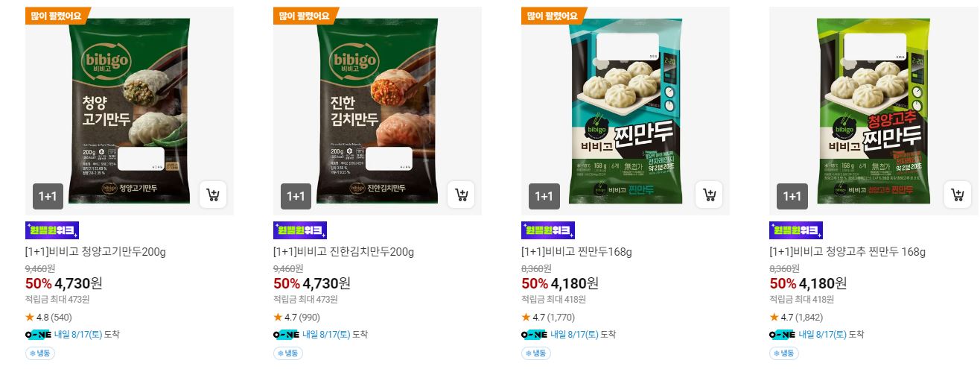Click the 1+1 badge on 찐만두168g image

pos(544,196)
